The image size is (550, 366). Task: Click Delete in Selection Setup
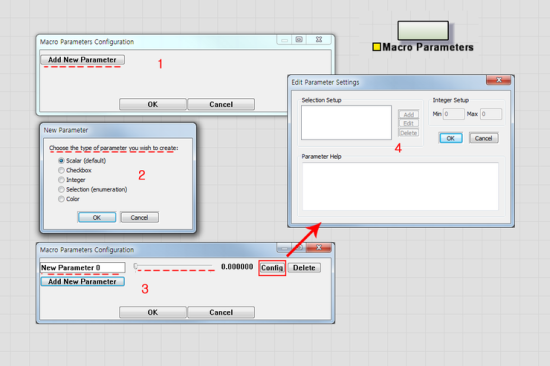point(409,133)
